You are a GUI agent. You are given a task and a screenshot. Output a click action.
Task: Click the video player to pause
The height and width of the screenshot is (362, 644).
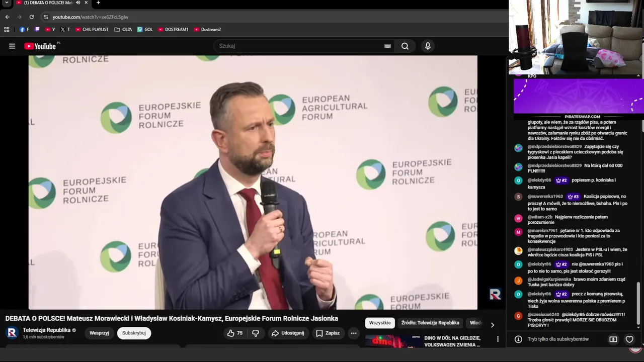[253, 183]
